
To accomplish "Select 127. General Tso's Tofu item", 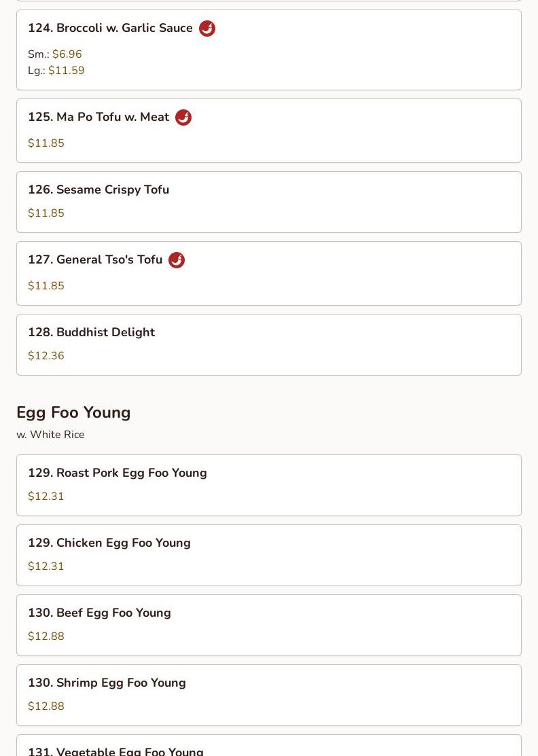I will 95,260.
